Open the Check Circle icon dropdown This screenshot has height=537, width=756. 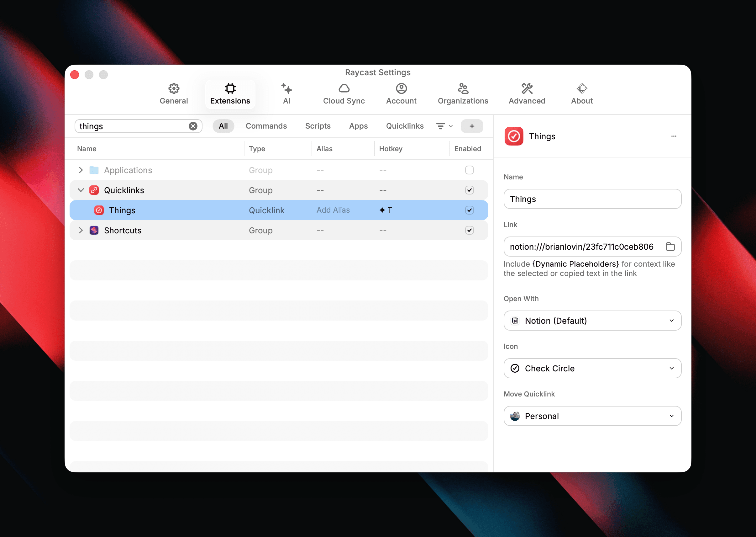click(592, 368)
